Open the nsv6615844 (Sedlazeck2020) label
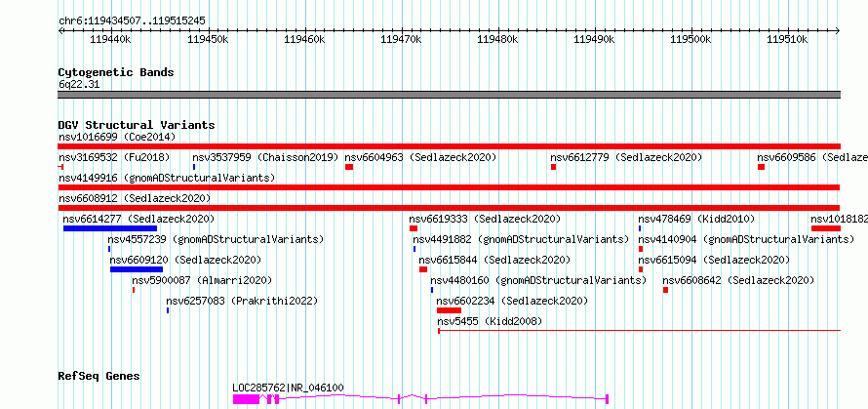Viewport: 868px width, 409px height. click(x=494, y=260)
